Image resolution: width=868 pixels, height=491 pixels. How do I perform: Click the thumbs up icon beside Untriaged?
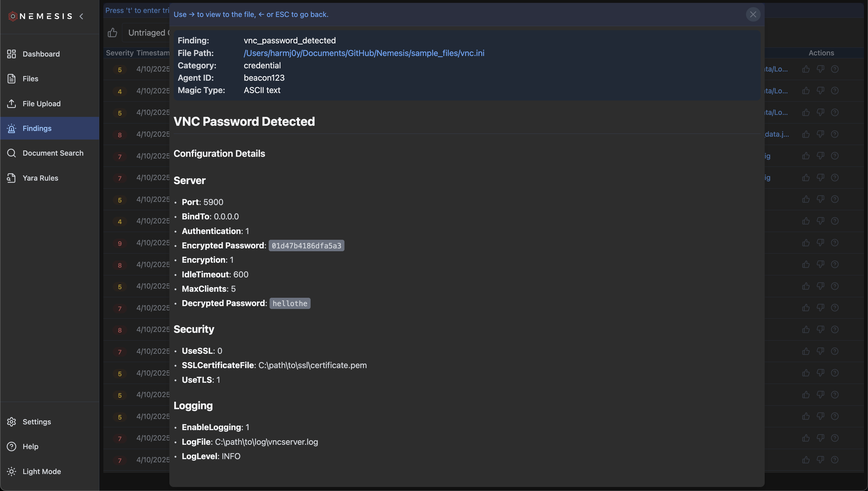112,33
